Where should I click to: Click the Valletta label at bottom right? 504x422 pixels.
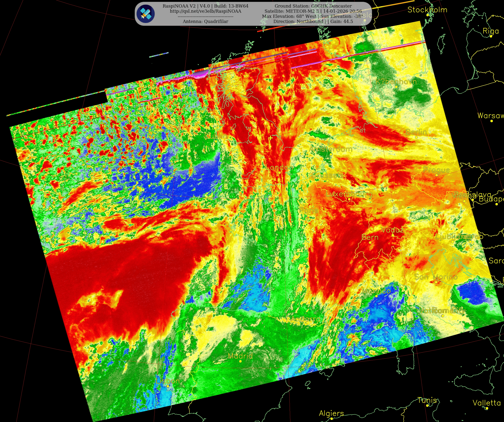coord(487,403)
